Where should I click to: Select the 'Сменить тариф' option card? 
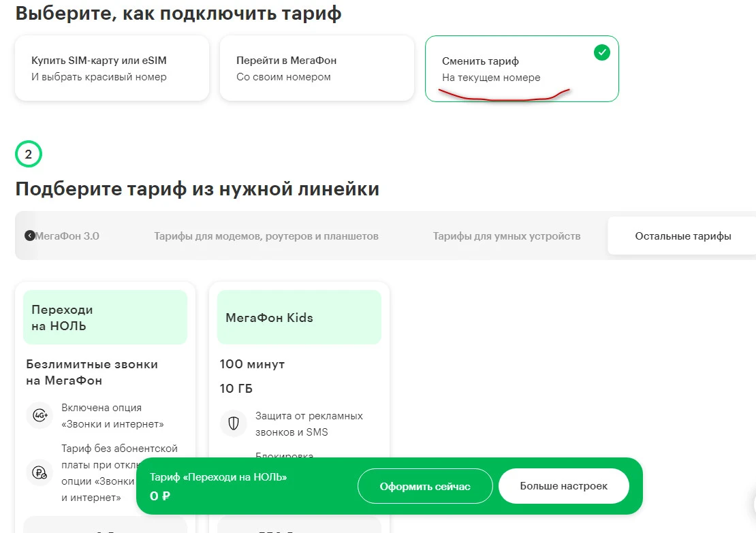(x=522, y=69)
